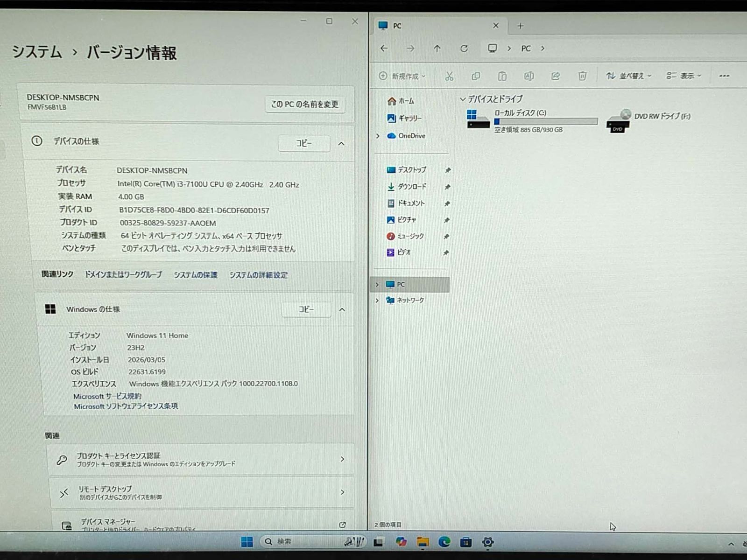The height and width of the screenshot is (560, 747).
Task: Open リモート デスクトップ settings
Action: click(202, 493)
